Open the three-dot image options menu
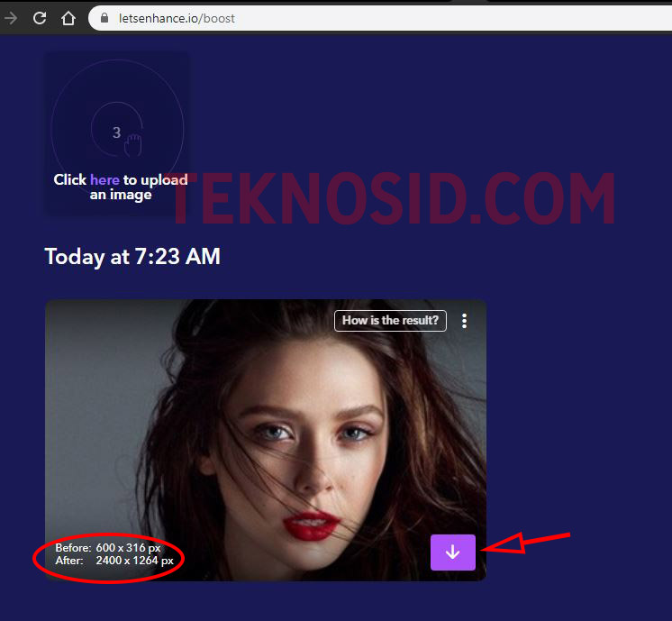 click(x=464, y=321)
